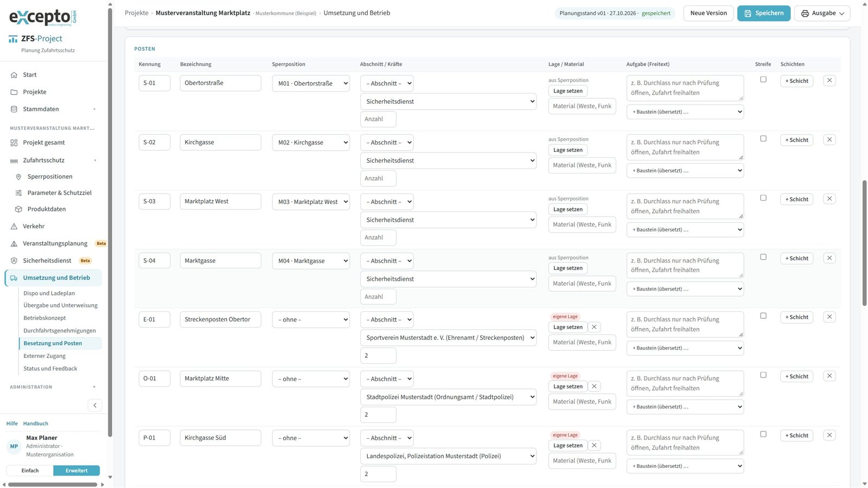The width and height of the screenshot is (868, 488).
Task: Click the Speichern button
Action: tap(764, 13)
